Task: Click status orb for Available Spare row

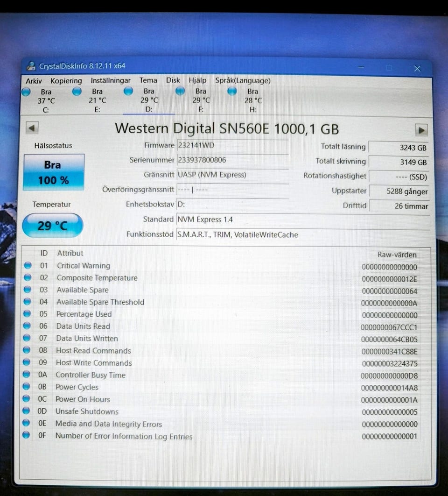Action: tap(28, 290)
